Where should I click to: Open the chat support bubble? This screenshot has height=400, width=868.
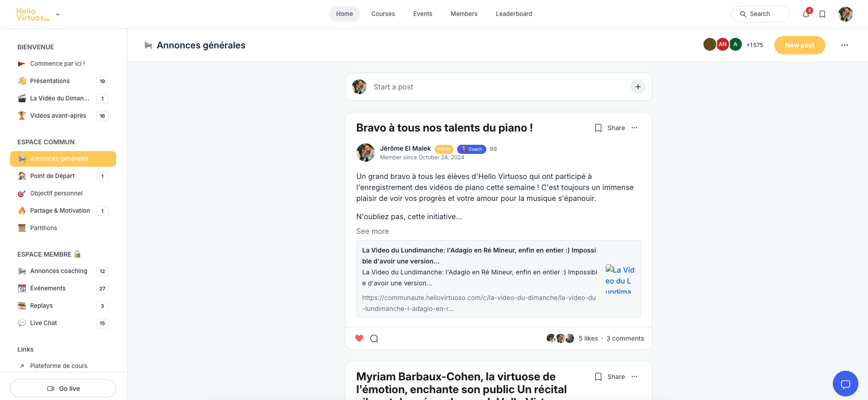point(846,384)
